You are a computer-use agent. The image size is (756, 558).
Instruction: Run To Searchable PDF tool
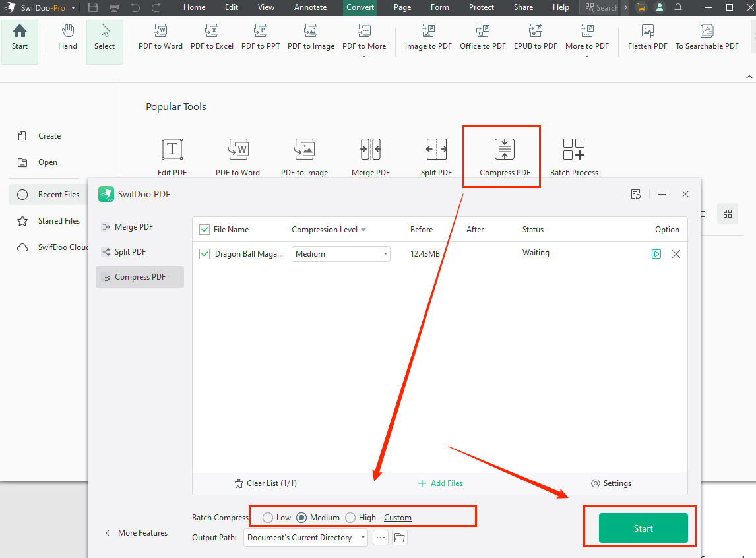707,38
